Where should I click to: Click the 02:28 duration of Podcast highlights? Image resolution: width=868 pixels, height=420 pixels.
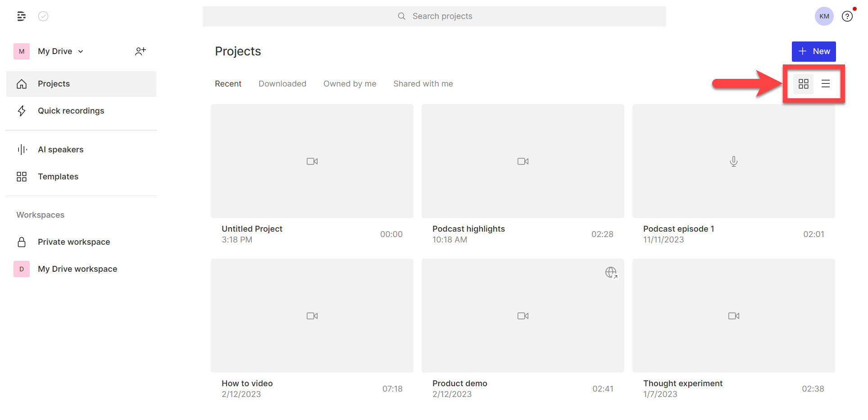[602, 234]
